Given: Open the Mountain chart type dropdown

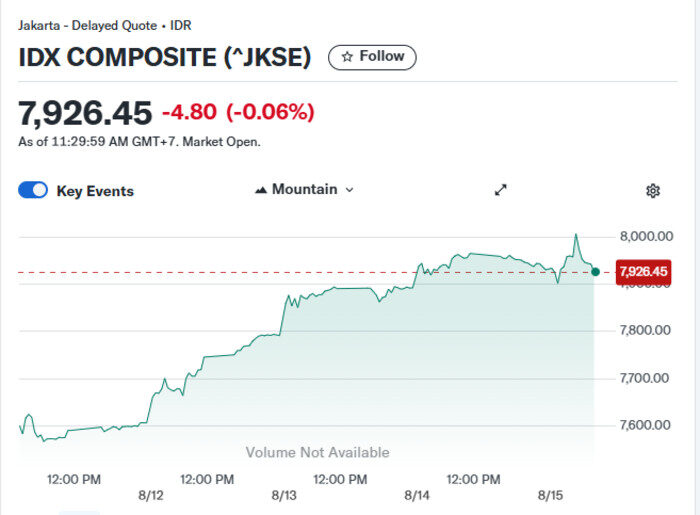Looking at the screenshot, I should [x=304, y=190].
